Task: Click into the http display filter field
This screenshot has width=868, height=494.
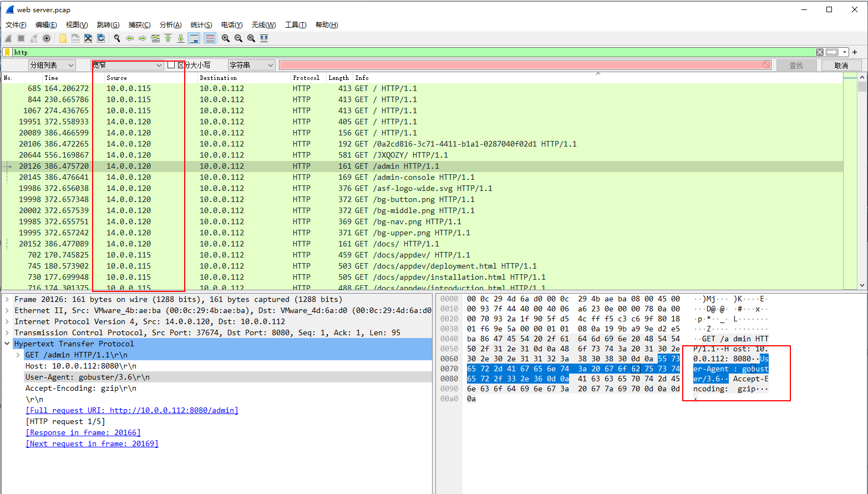Action: pyautogui.click(x=413, y=52)
